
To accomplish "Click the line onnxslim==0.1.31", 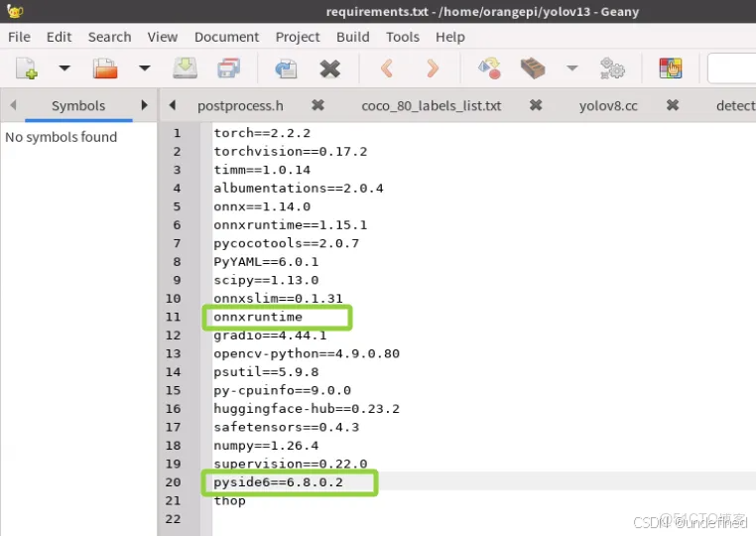I will point(278,298).
